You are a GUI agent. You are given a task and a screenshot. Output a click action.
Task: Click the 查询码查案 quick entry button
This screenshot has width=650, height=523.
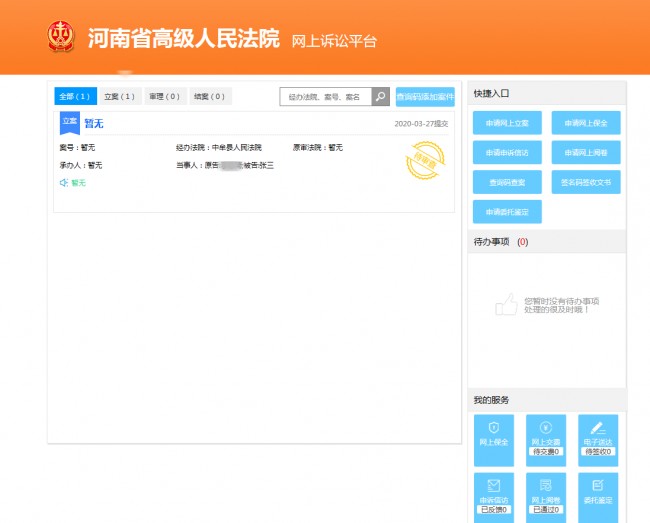click(x=507, y=182)
